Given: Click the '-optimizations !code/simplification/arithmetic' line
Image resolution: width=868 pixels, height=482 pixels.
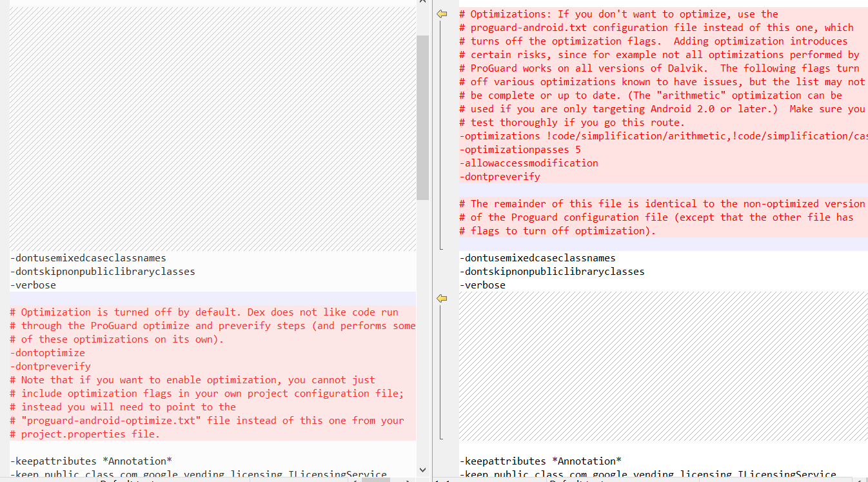Looking at the screenshot, I should click(664, 136).
